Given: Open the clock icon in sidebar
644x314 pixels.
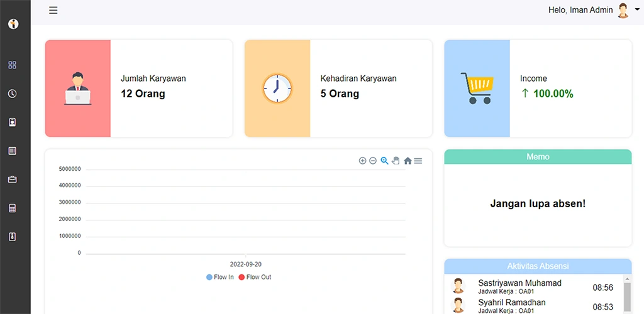Looking at the screenshot, I should point(13,94).
